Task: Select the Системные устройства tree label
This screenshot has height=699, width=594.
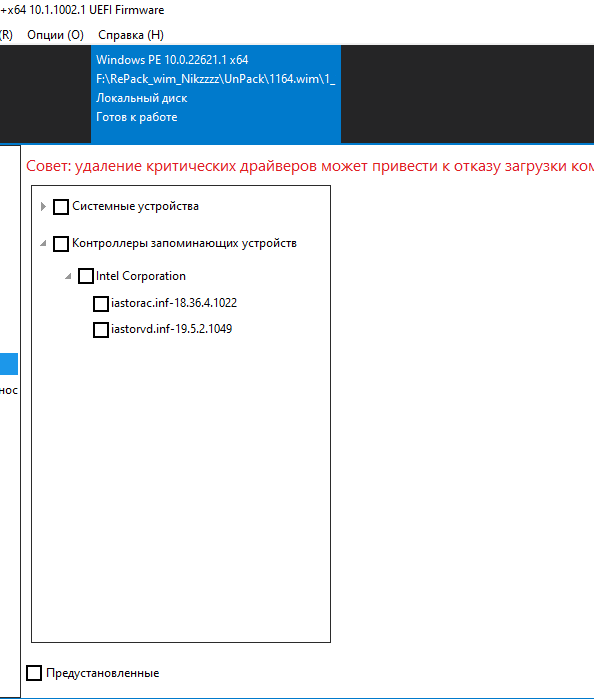Action: click(135, 206)
